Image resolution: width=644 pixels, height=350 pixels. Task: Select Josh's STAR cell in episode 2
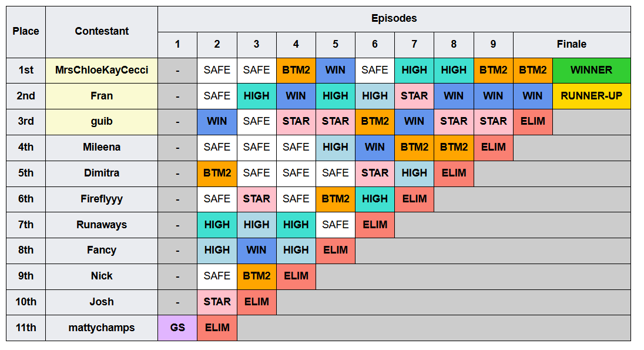coord(217,302)
